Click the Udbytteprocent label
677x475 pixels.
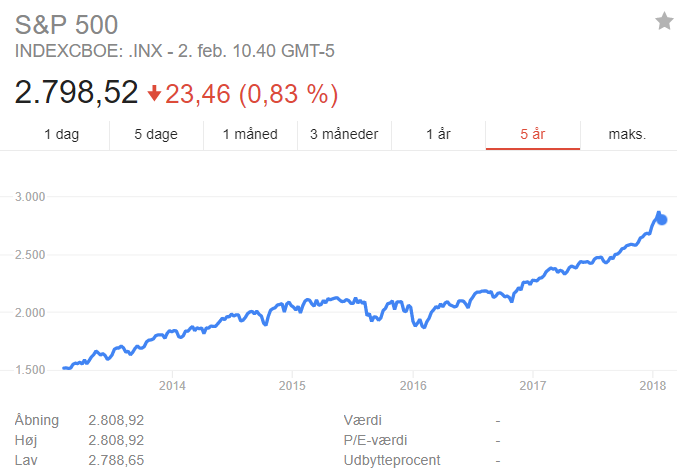tap(390, 460)
